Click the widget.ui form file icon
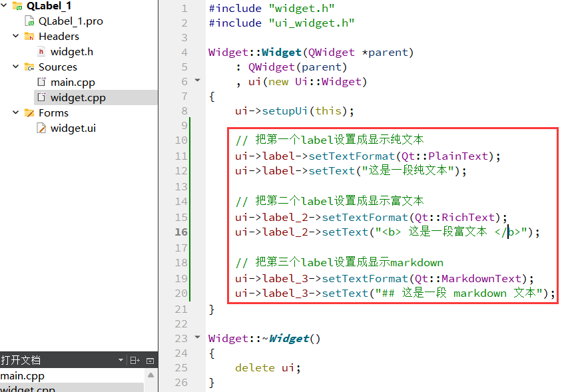Viewport: 562px width, 392px height. pyautogui.click(x=41, y=128)
